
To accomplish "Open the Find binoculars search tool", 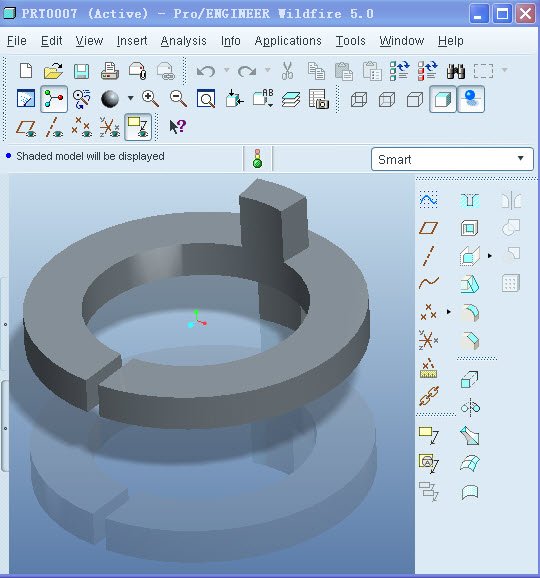I will (456, 71).
